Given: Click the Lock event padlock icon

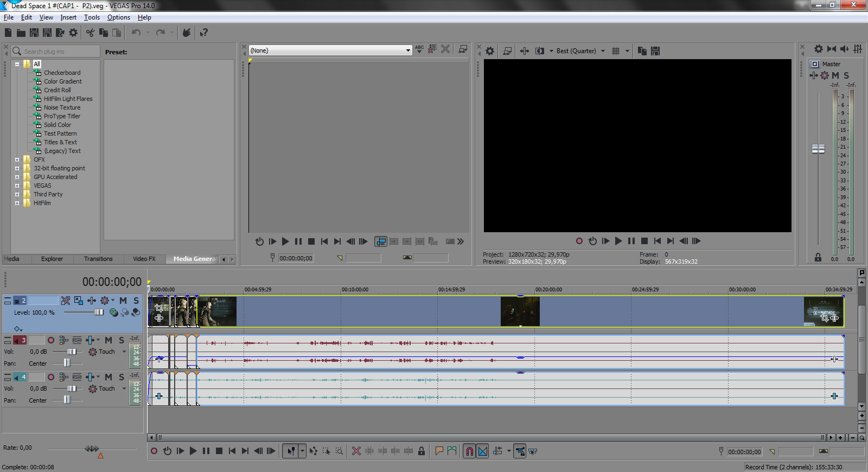Looking at the screenshot, I should click(422, 451).
